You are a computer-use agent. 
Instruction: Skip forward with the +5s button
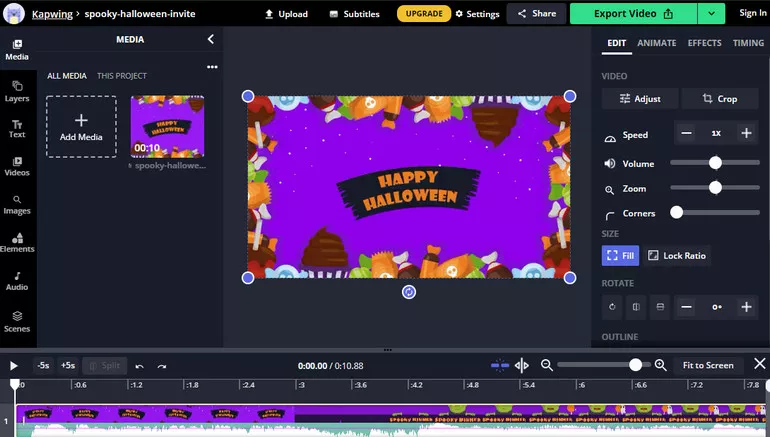pos(68,366)
